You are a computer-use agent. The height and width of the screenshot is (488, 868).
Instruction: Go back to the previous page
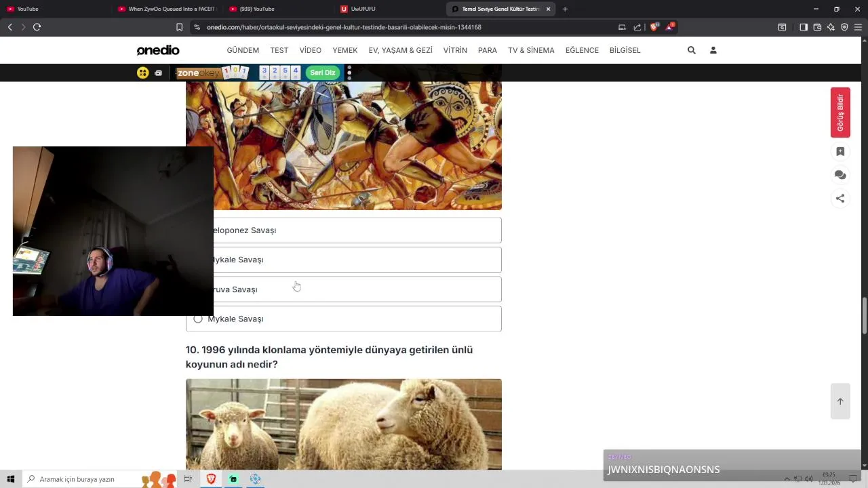point(9,27)
